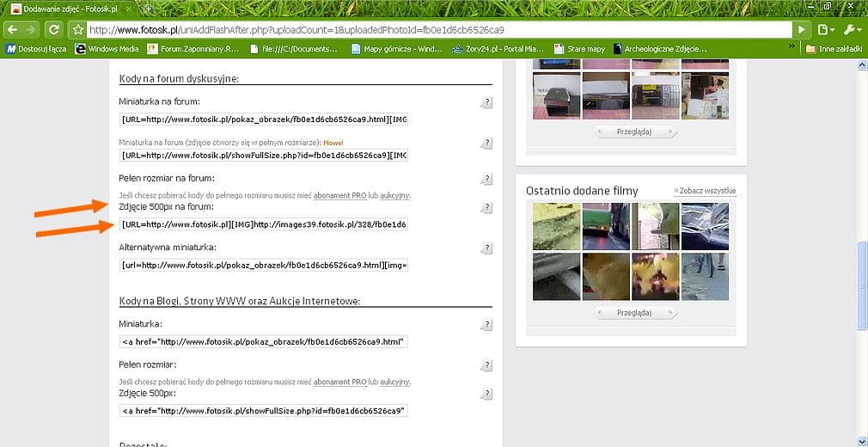Select the blog Miniaturka HTML code field
868x447 pixels.
(x=264, y=342)
